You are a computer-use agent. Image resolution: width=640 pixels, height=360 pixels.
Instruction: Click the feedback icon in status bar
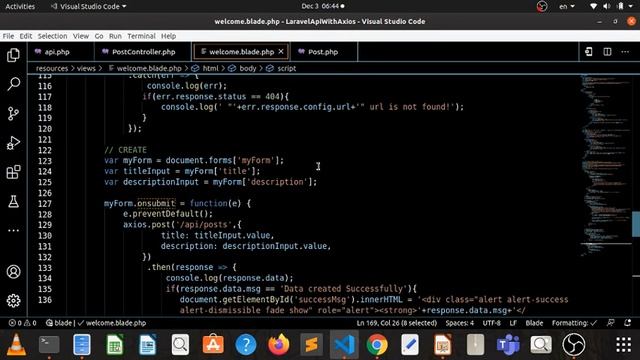pyautogui.click(x=611, y=323)
